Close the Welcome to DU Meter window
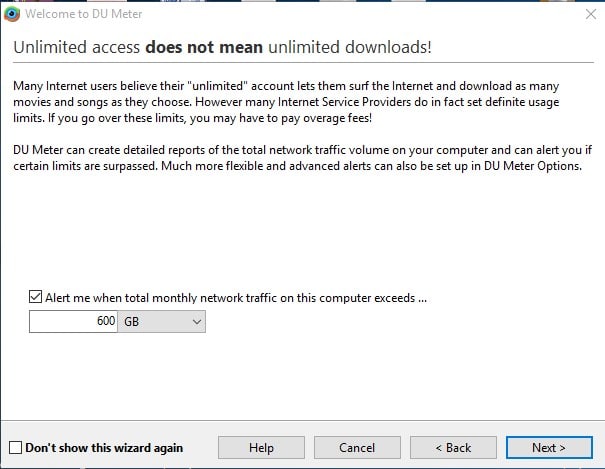This screenshot has width=605, height=469. coord(590,14)
